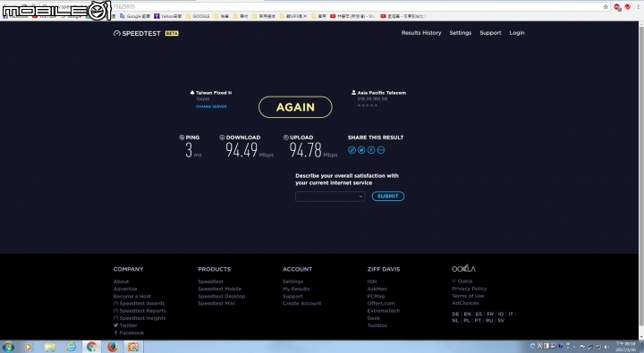Image resolution: width=644 pixels, height=353 pixels.
Task: Open Speedtest Mini product link
Action: 216,303
